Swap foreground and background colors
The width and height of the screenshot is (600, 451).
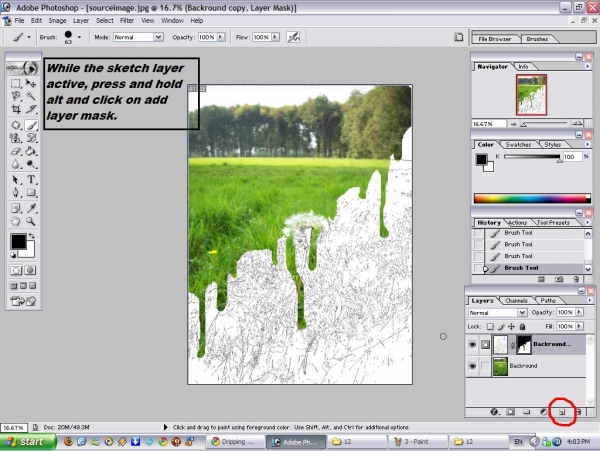31,236
